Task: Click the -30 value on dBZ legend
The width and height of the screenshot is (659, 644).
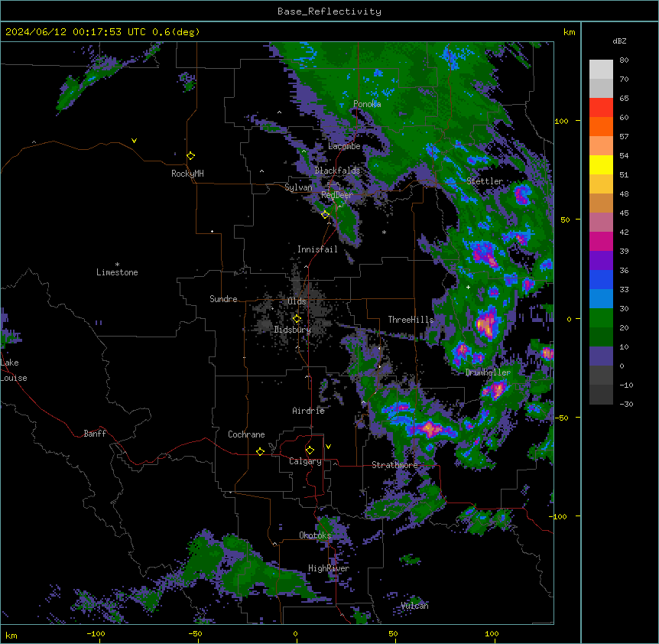Action: click(626, 405)
